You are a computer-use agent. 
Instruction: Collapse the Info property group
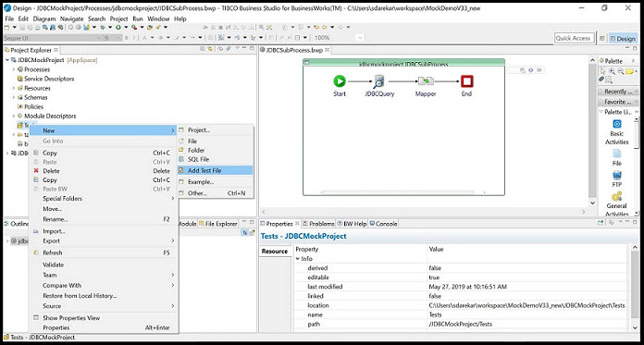[298, 259]
